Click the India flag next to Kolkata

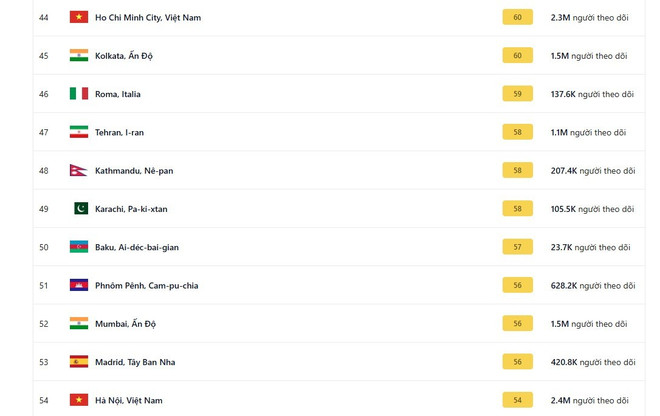79,56
